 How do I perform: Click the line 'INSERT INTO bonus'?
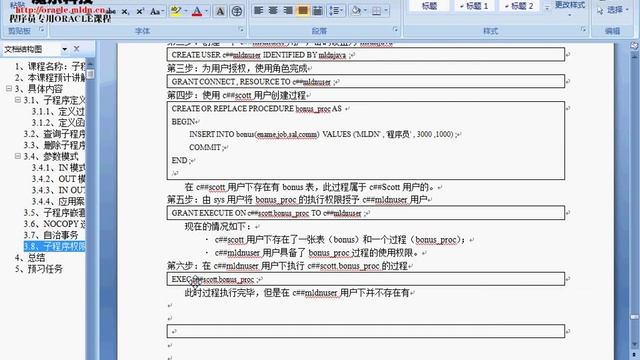[x=324, y=134]
